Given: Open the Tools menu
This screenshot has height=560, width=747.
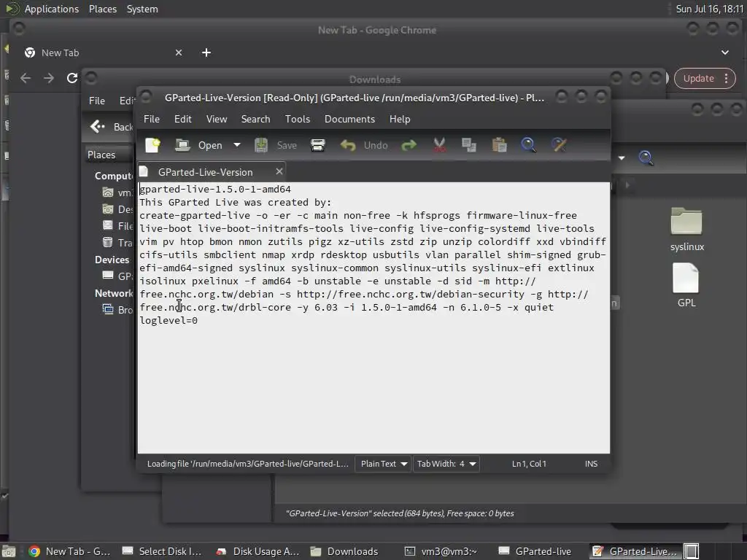Looking at the screenshot, I should coord(298,119).
